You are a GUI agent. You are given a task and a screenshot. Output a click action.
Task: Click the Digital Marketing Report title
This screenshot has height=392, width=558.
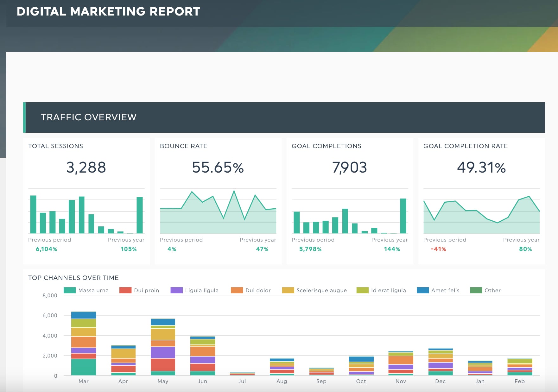(109, 12)
